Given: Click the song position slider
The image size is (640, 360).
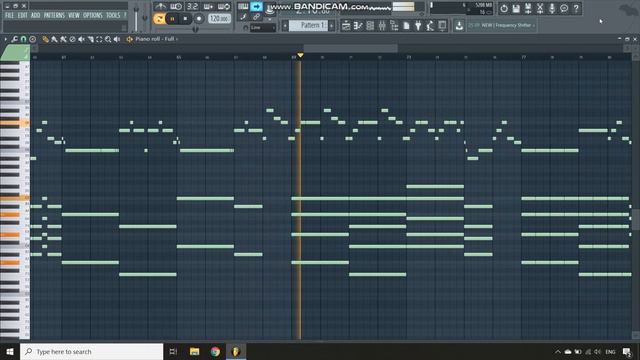Looking at the screenshot, I should click(195, 29).
